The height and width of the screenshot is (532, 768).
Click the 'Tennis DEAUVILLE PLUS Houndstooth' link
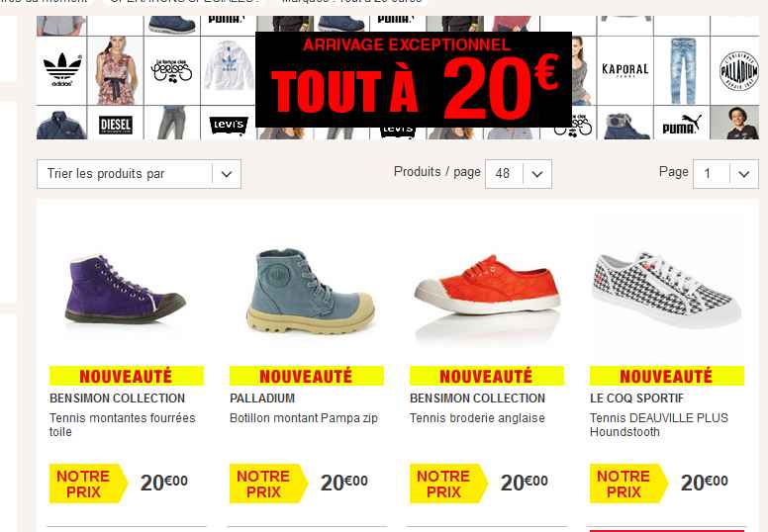pos(659,425)
